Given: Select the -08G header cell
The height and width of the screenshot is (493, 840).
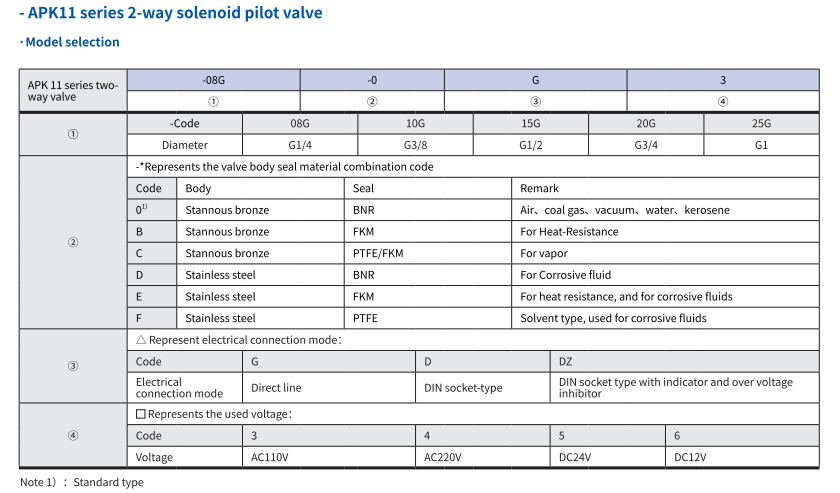Looking at the screenshot, I should click(213, 80).
